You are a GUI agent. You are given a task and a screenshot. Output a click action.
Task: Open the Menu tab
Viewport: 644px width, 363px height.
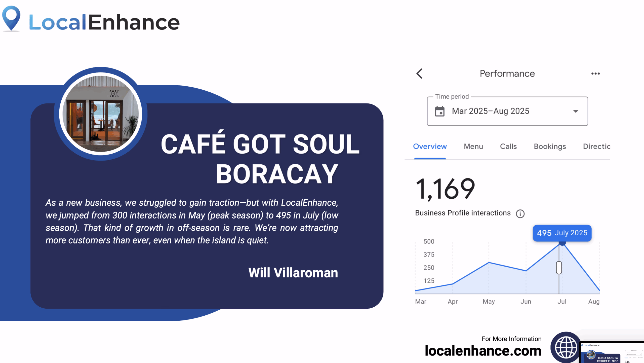[473, 147]
